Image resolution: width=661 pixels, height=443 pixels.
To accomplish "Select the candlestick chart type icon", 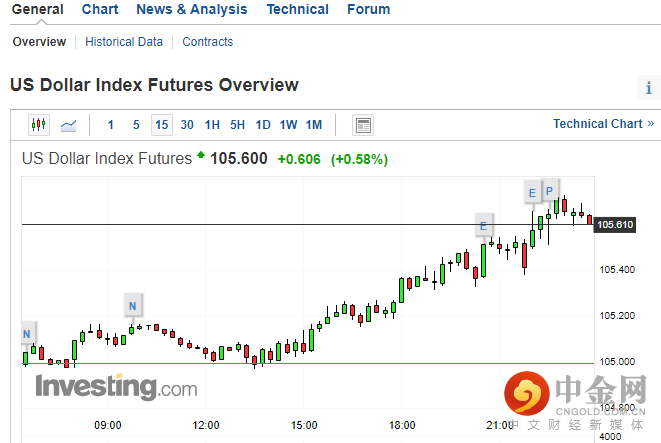I will [x=39, y=125].
